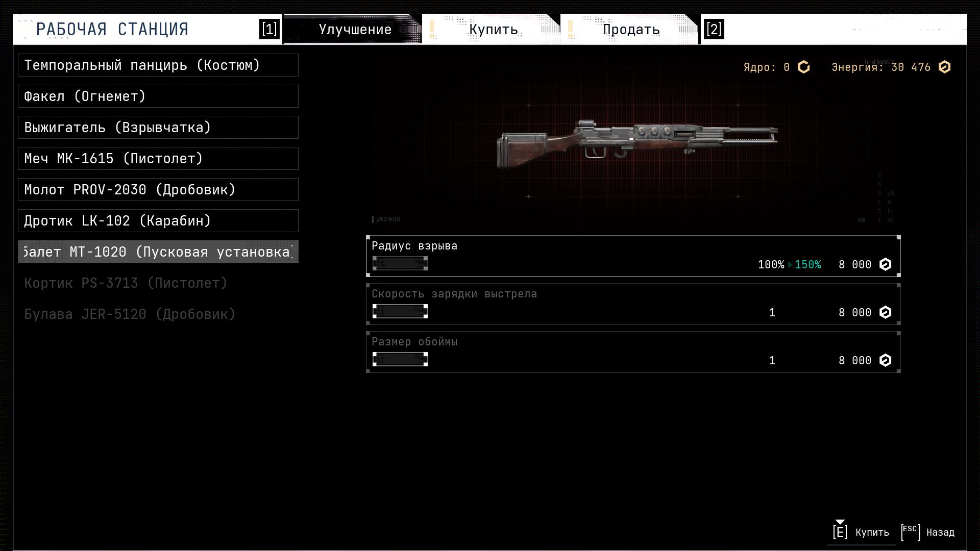Viewport: 980px width, 551px height.
Task: Click energy cost icon in Размер обоймы row
Action: (885, 360)
